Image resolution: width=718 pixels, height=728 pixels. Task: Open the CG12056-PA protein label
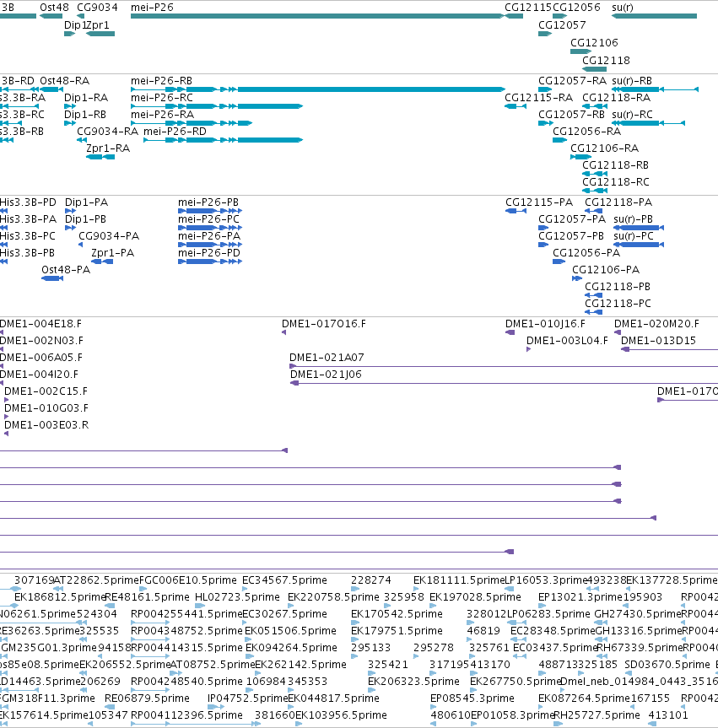click(x=586, y=253)
